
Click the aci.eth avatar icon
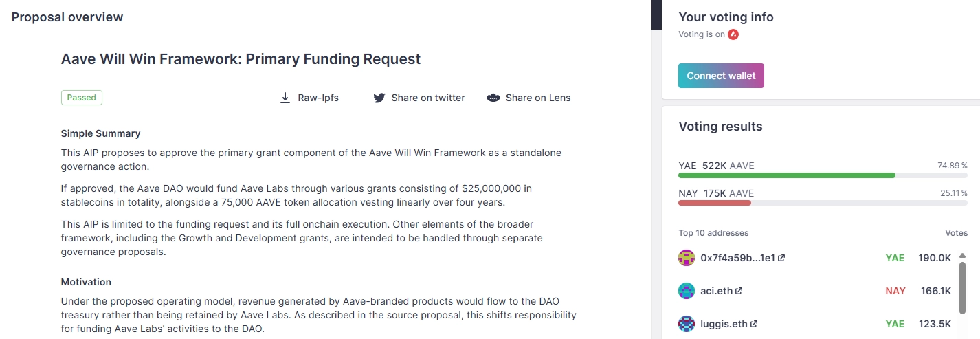pyautogui.click(x=687, y=291)
